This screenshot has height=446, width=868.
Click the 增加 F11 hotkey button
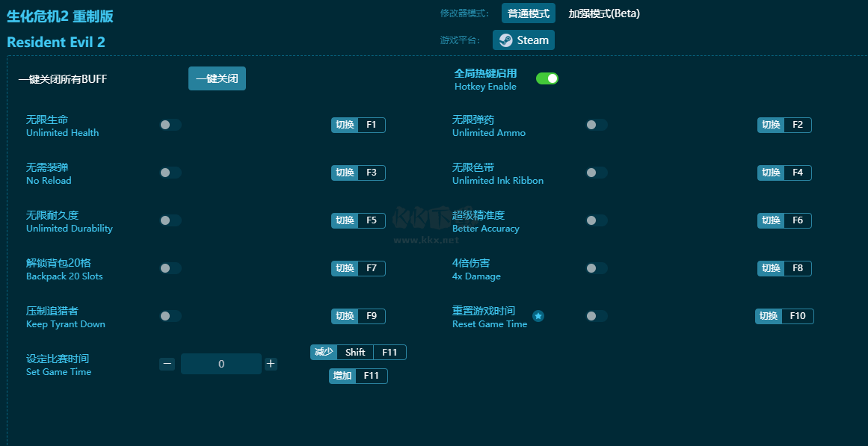(358, 377)
